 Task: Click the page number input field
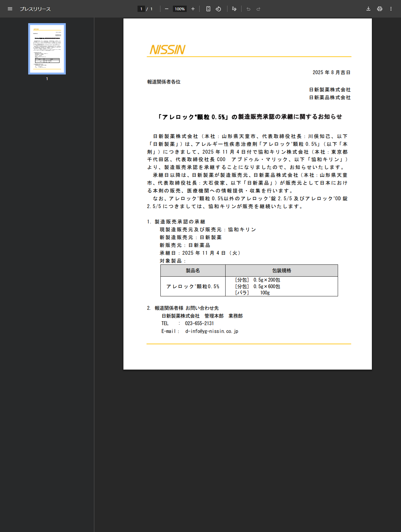pos(141,9)
